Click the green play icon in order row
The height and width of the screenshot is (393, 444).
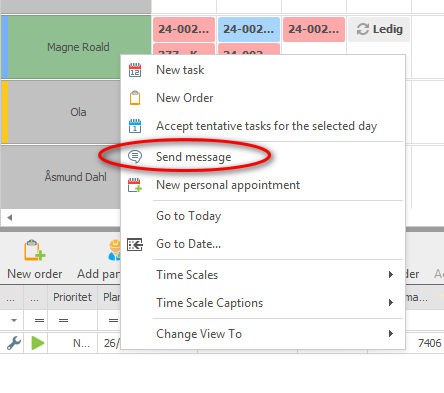[x=38, y=343]
